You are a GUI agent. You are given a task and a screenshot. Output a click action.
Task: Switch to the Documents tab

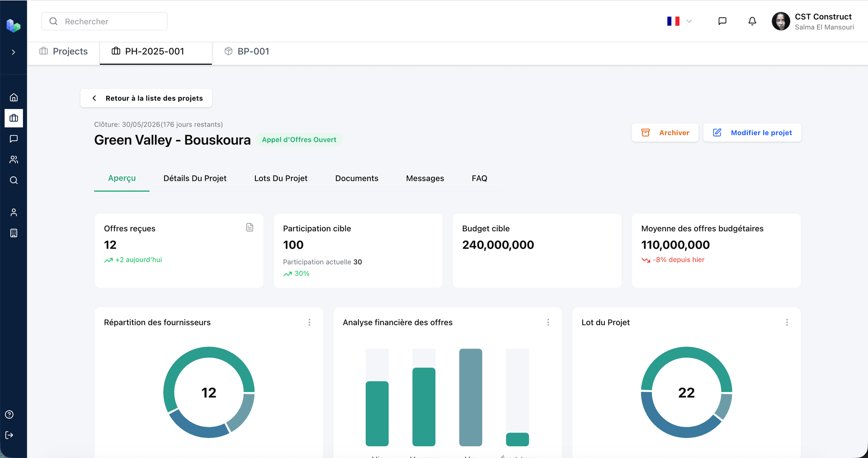click(357, 178)
